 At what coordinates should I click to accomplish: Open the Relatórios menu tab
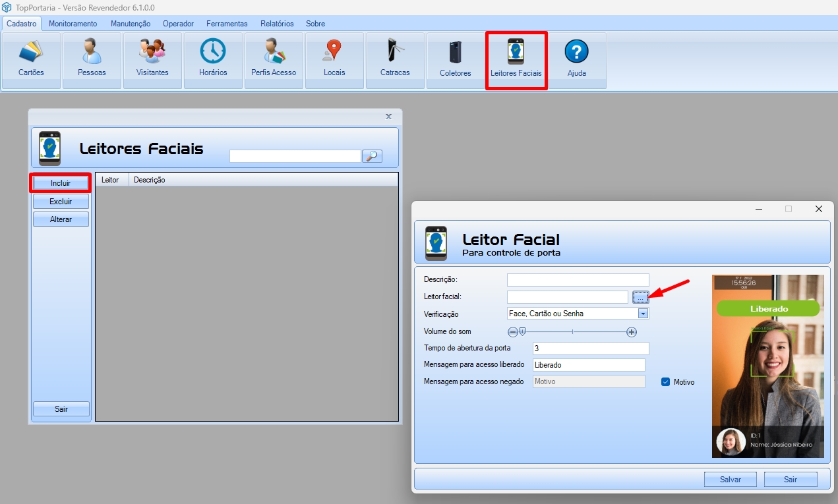[277, 24]
